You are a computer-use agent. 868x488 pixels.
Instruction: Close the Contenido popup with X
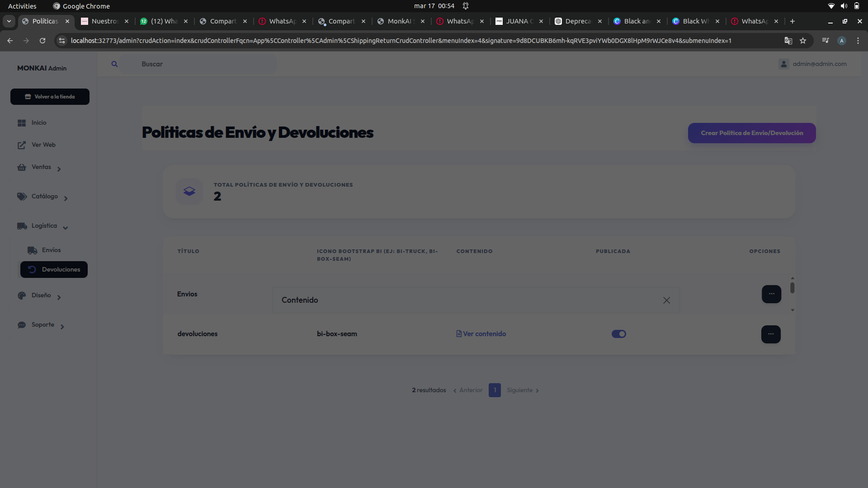click(x=666, y=300)
